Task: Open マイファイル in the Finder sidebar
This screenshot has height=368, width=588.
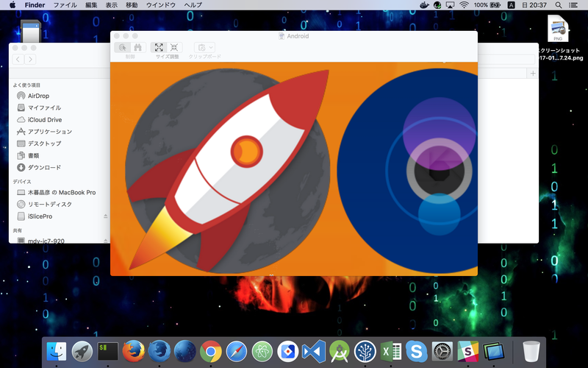Action: (44, 107)
